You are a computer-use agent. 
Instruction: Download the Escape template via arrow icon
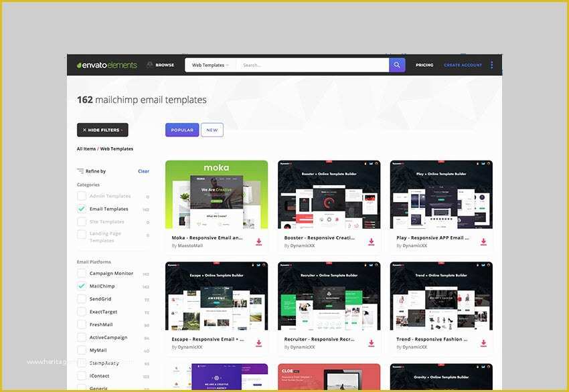pyautogui.click(x=259, y=343)
